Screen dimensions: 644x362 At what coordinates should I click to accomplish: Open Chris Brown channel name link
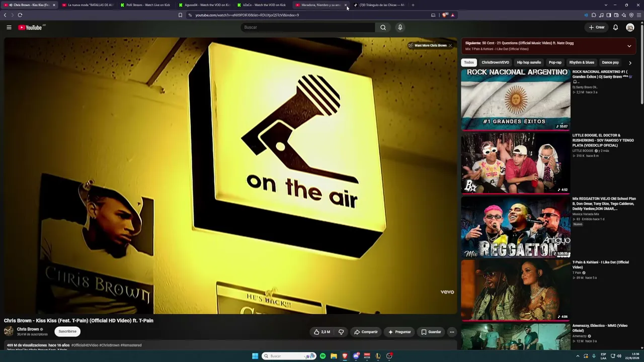(x=28, y=329)
